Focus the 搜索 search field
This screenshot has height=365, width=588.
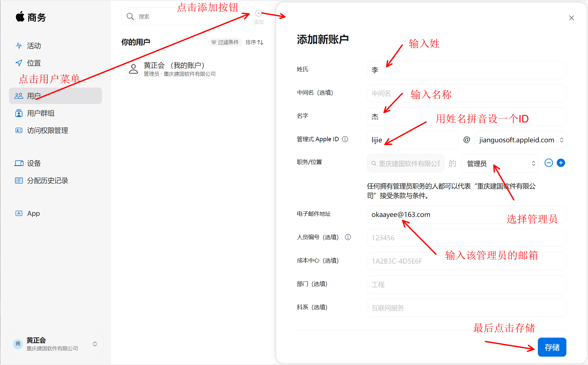point(184,16)
